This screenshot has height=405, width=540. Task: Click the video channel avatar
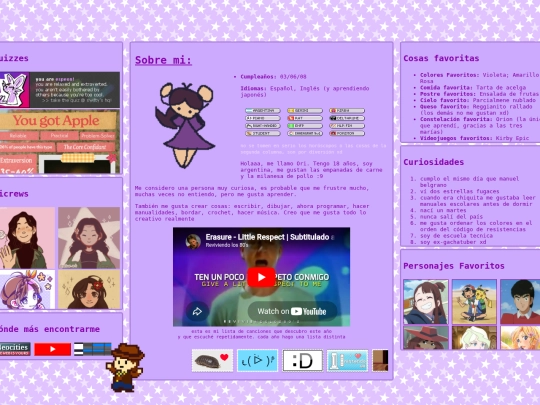pos(193,241)
